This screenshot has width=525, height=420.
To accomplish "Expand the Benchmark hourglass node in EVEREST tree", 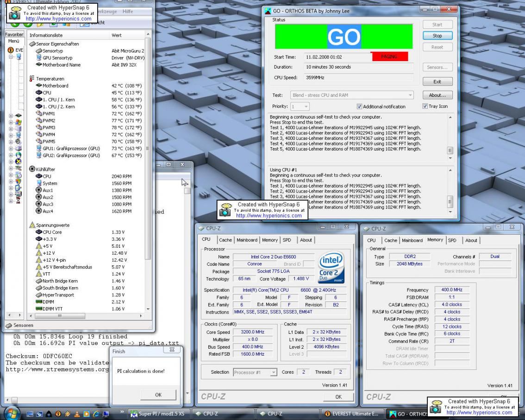I will pyautogui.click(x=11, y=201).
